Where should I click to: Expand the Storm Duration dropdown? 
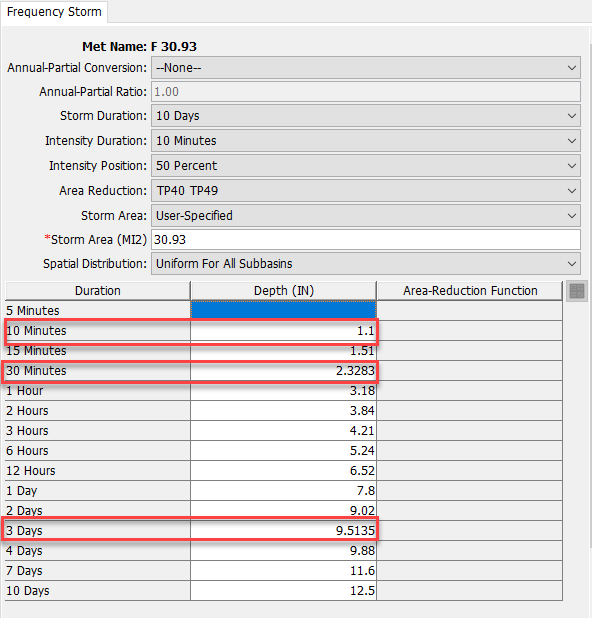pyautogui.click(x=366, y=116)
